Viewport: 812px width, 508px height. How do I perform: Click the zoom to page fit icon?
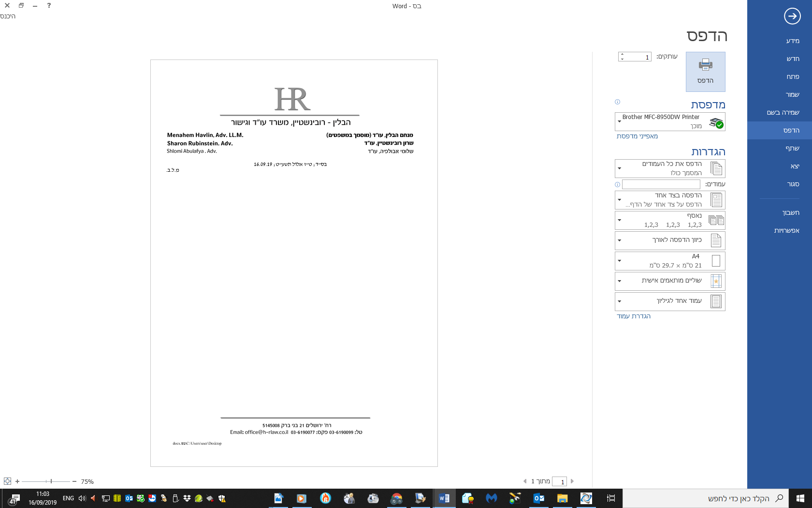coord(7,481)
